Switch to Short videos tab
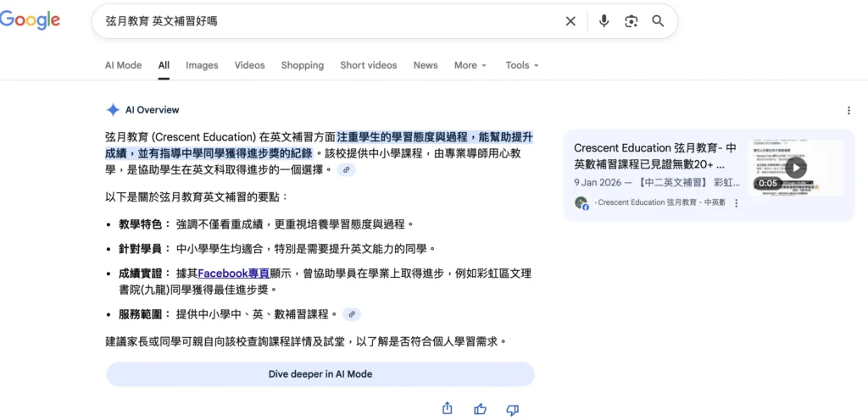 click(x=369, y=65)
